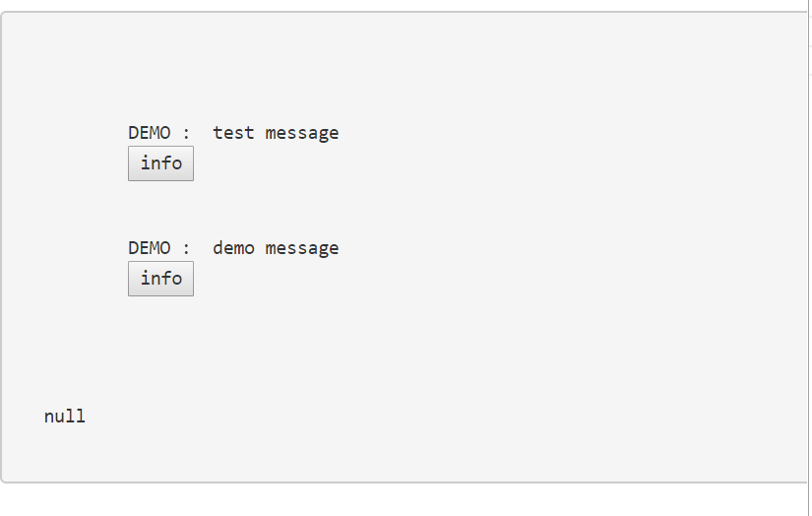Click the top border of the gray panel
This screenshot has height=516, width=812.
click(x=394, y=12)
